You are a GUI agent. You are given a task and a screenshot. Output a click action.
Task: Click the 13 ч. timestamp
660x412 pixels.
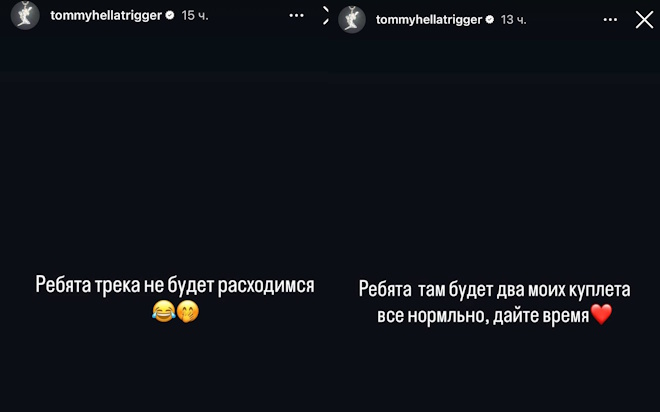point(513,19)
